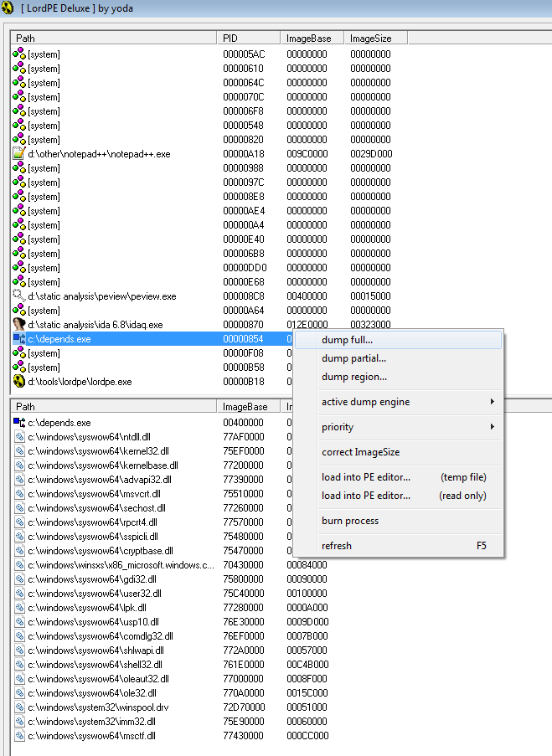Viewport: 552px width, 756px height.
Task: Choose dump full... from context menu
Action: [398, 340]
